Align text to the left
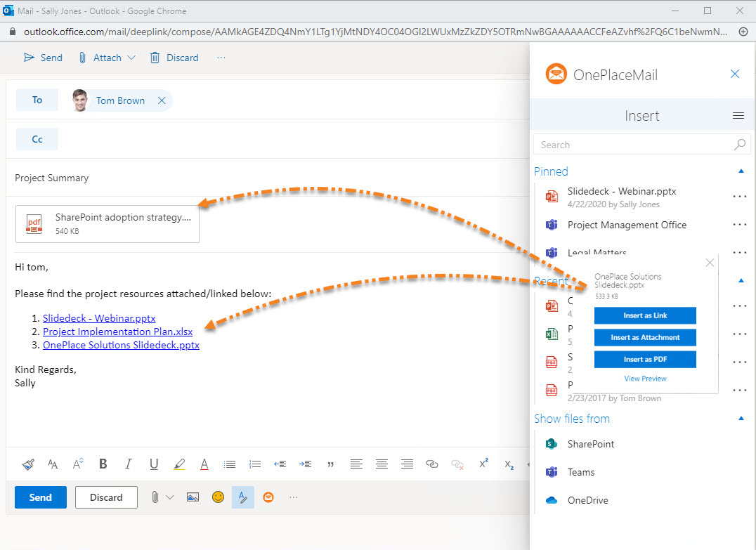756x550 pixels. 356,464
